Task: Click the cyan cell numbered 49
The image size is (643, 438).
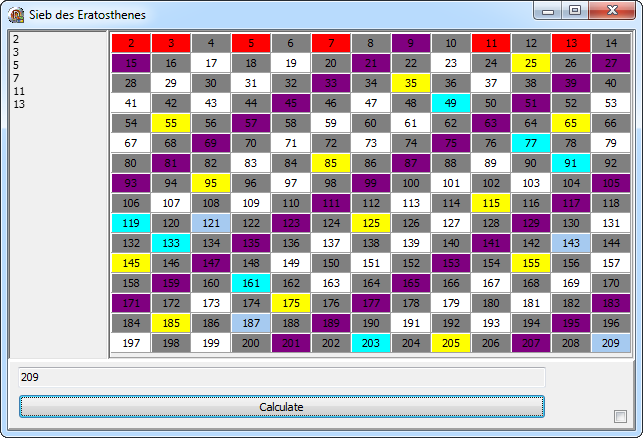Action: [x=451, y=103]
